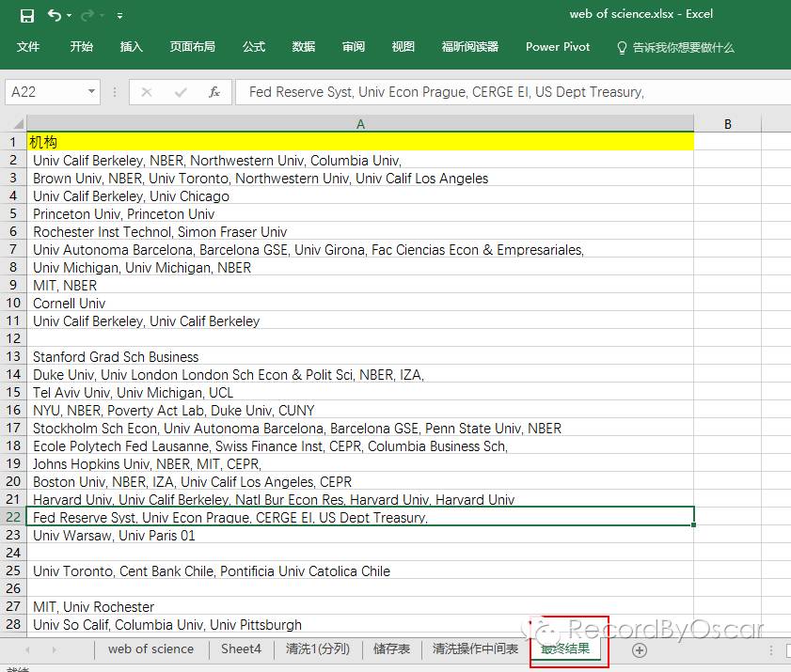Click the Redo arrow icon
The height and width of the screenshot is (672, 791).
point(87,16)
